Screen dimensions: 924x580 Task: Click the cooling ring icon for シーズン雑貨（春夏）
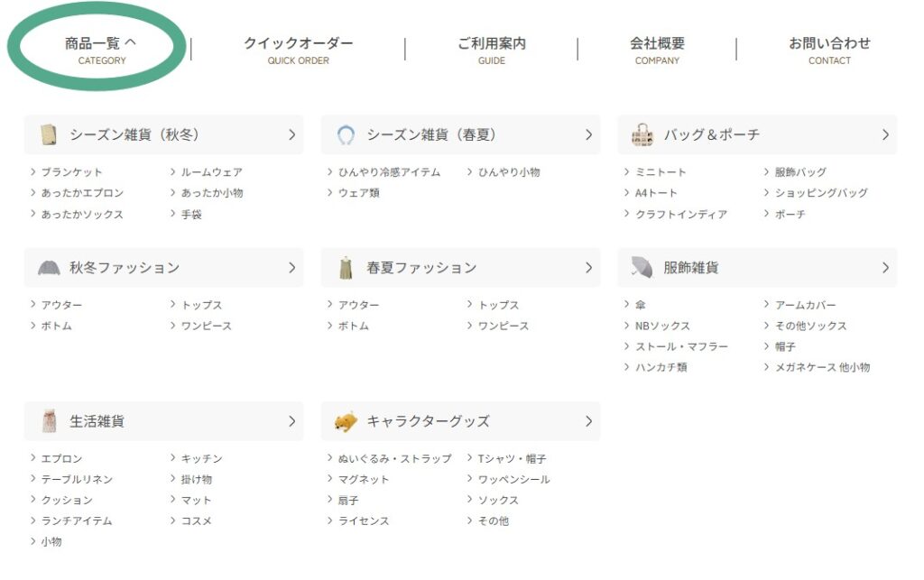coord(346,134)
